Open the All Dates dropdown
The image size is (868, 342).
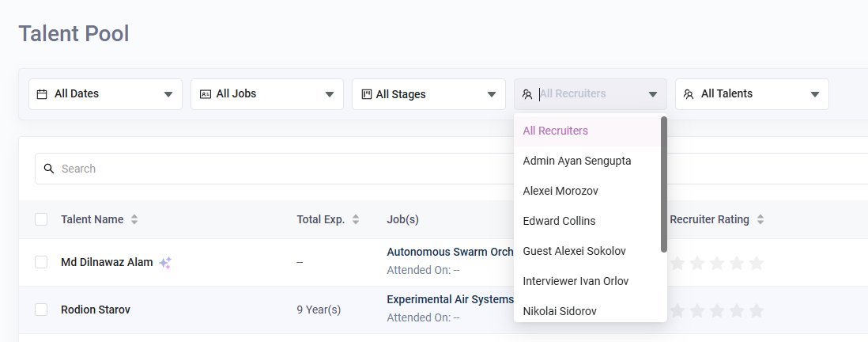(x=105, y=94)
